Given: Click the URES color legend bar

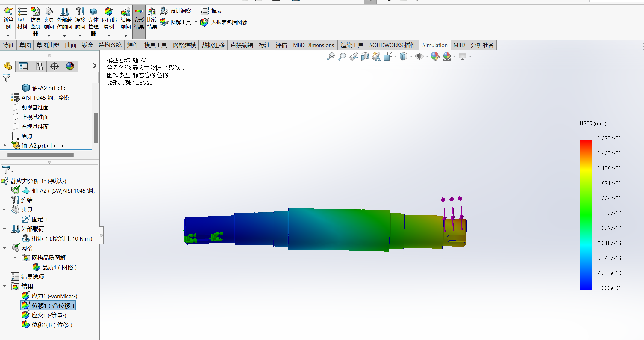Looking at the screenshot, I should tap(586, 215).
